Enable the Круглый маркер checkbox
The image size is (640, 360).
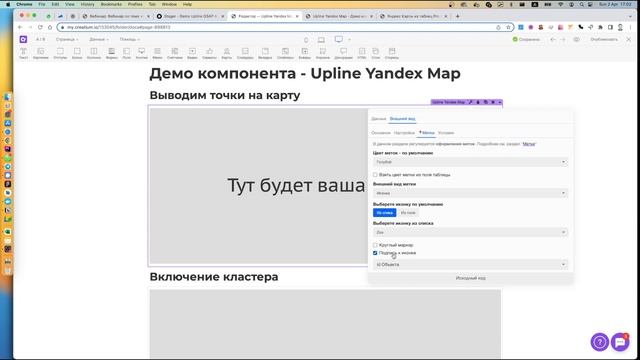click(x=375, y=245)
